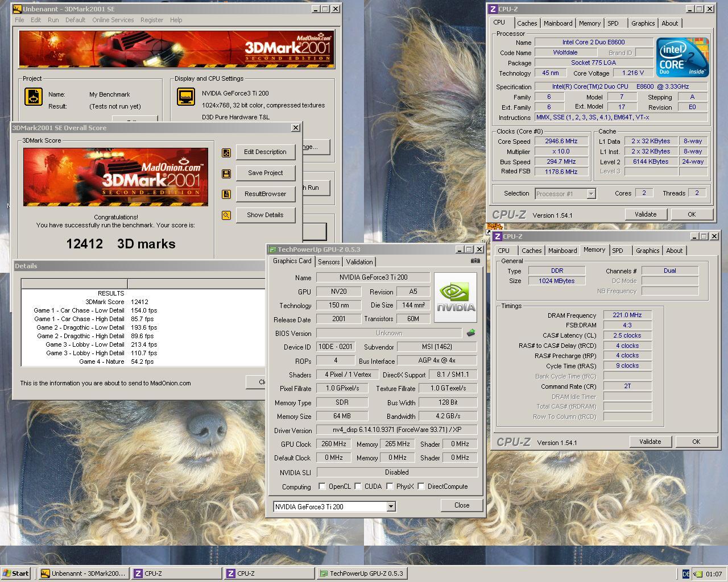This screenshot has width=728, height=582.
Task: Click the TechPowerUp GPU-Z taskbar button
Action: coord(362,573)
